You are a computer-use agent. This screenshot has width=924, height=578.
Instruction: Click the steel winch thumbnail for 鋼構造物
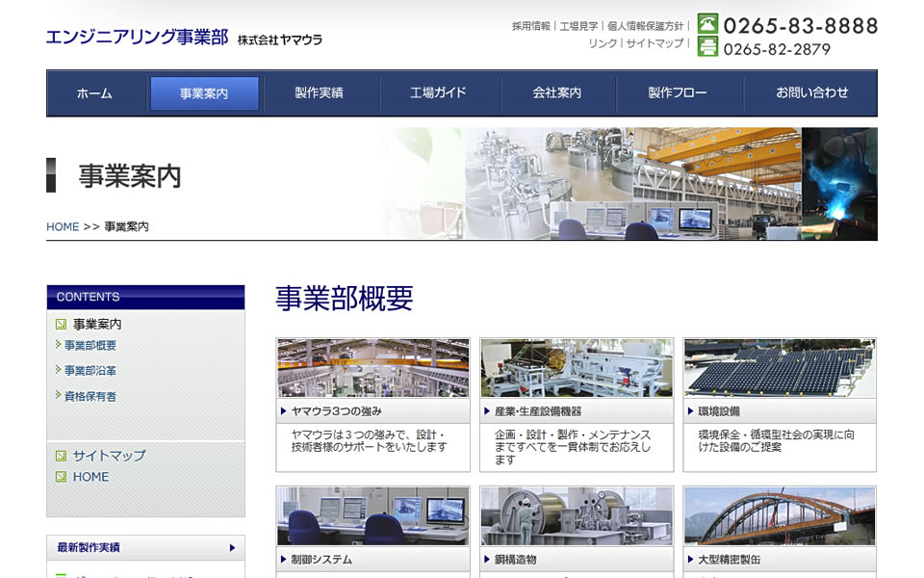point(577,516)
